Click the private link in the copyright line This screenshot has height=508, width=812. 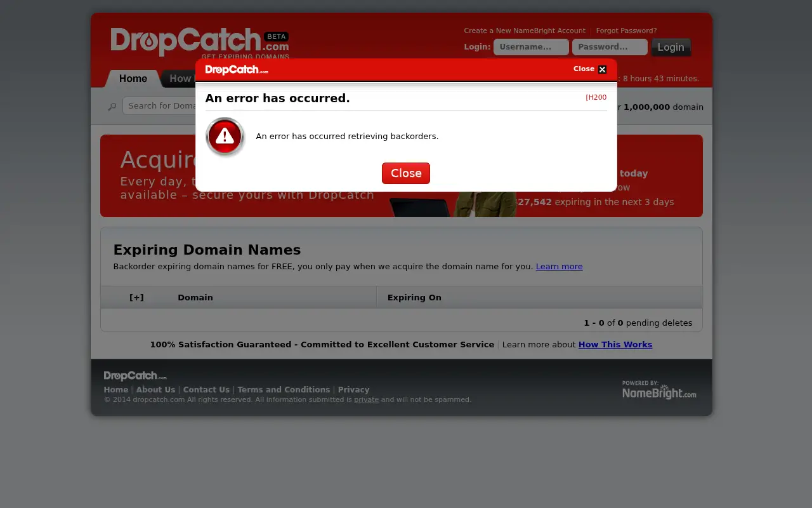[x=366, y=400]
